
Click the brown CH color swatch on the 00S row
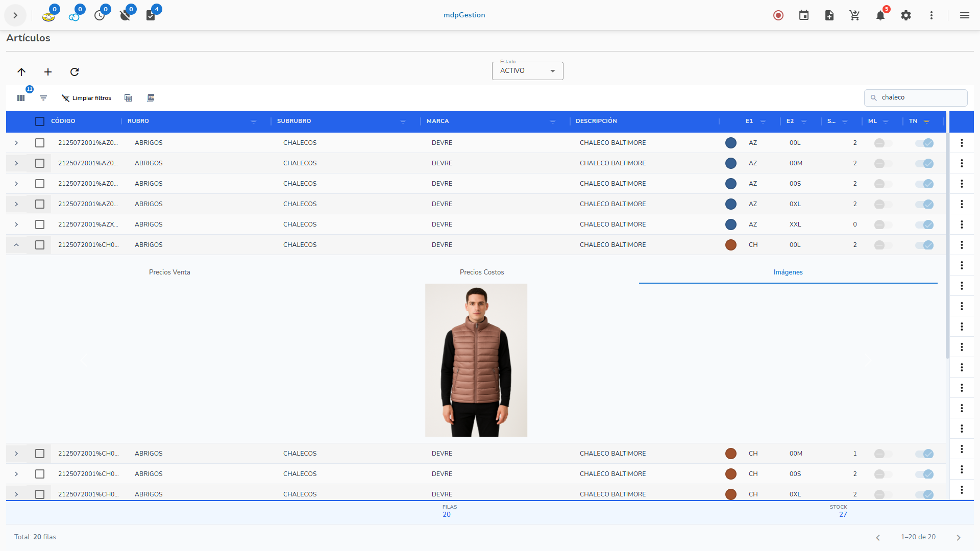coord(730,474)
